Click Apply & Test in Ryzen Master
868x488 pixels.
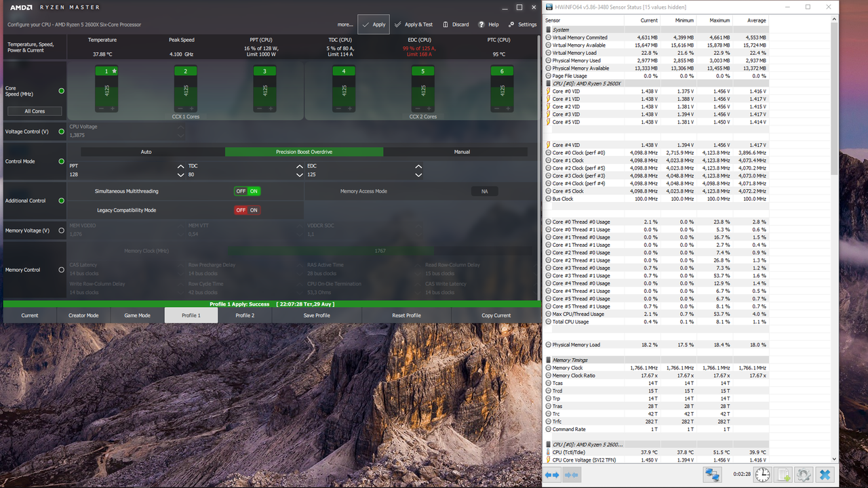pos(414,24)
